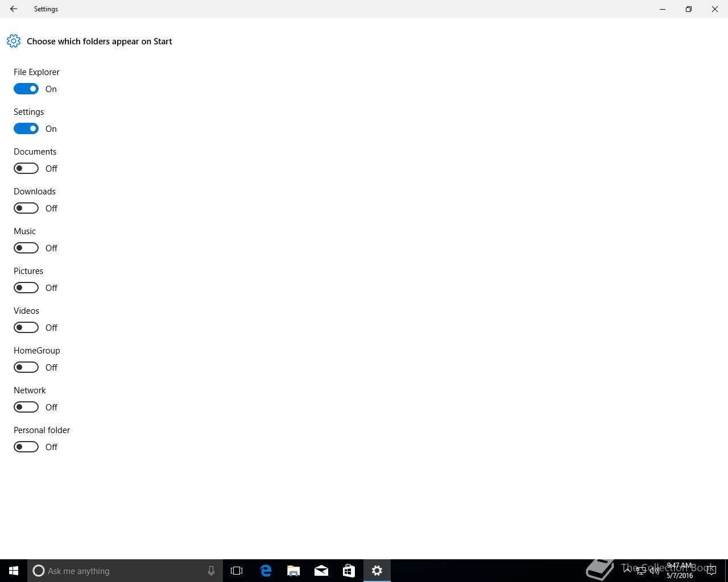
Task: Click the 'Downloads' label
Action: coord(35,192)
